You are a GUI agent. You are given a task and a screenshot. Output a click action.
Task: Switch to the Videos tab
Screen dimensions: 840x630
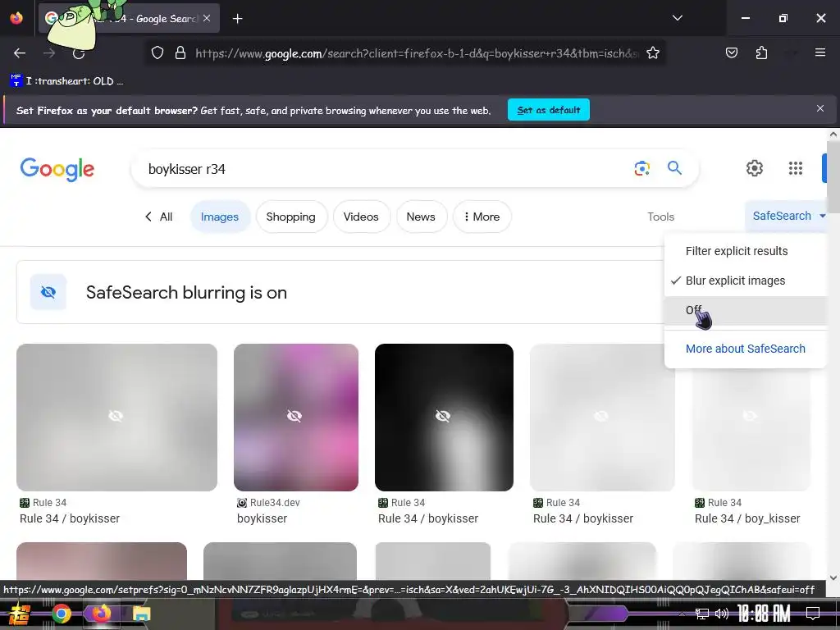(361, 217)
